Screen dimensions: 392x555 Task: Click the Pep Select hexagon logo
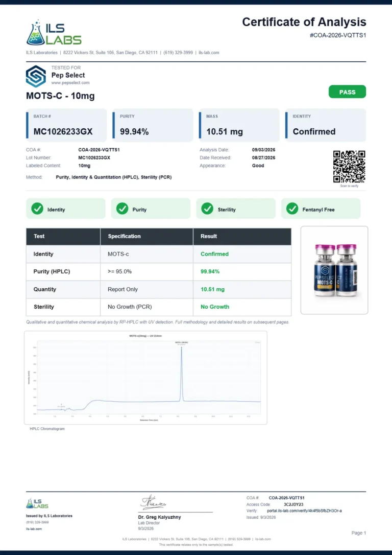click(x=36, y=76)
